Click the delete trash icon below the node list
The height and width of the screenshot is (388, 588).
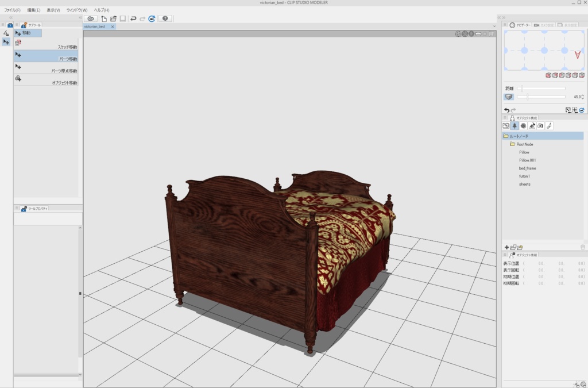pyautogui.click(x=582, y=247)
